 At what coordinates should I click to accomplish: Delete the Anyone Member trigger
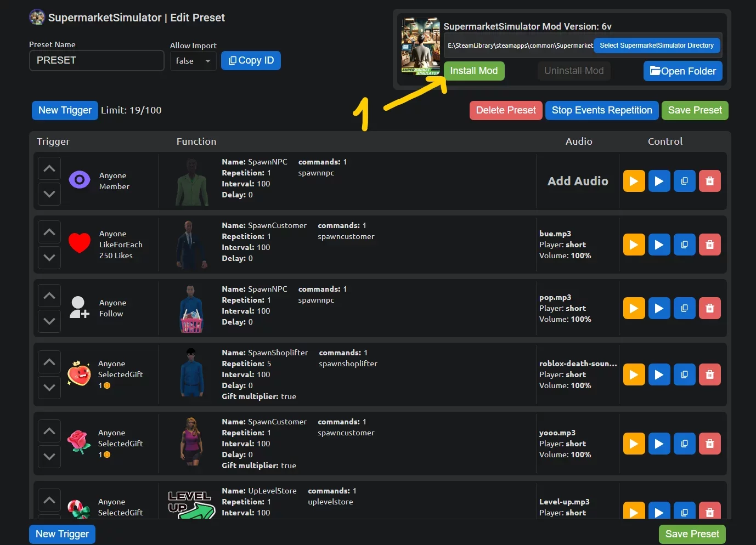click(709, 181)
